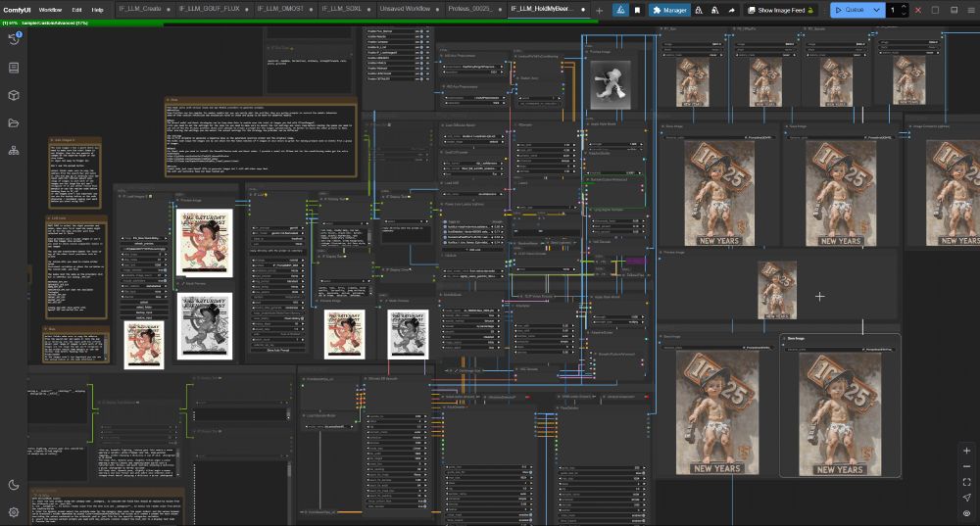The width and height of the screenshot is (980, 526).
Task: Expand the Queue options dropdown arrow
Action: 876,10
